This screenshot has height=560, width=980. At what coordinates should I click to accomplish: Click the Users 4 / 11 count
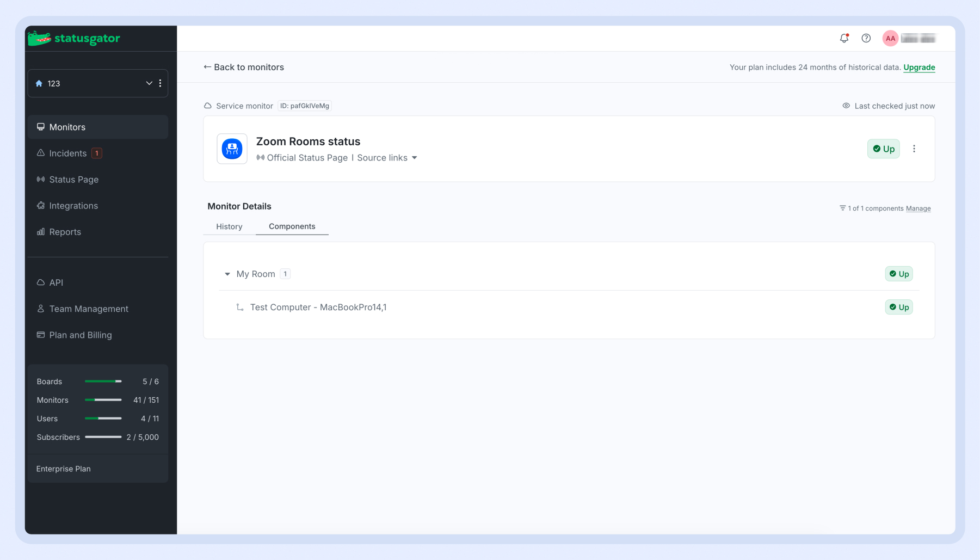coord(150,419)
